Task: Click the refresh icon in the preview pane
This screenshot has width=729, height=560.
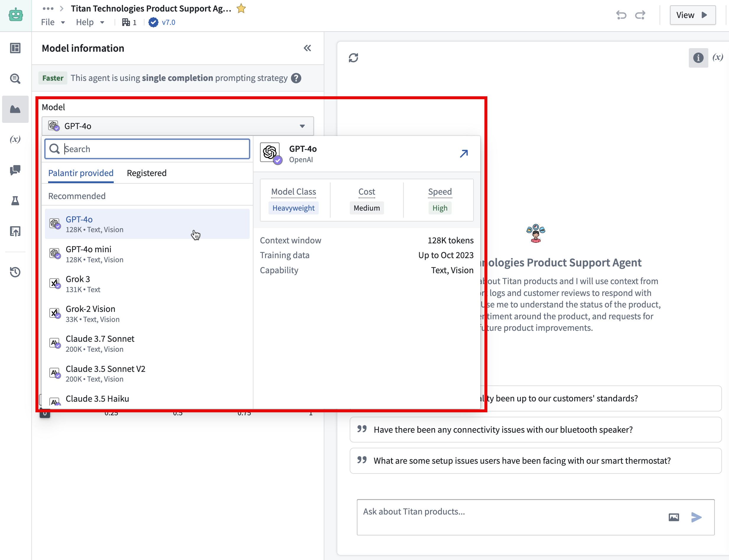Action: (x=353, y=57)
